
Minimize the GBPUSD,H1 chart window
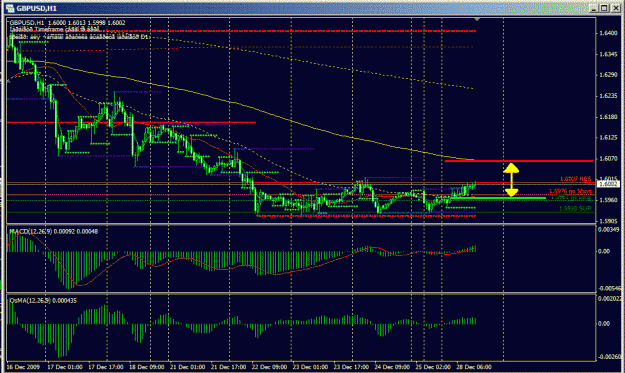[594, 8]
